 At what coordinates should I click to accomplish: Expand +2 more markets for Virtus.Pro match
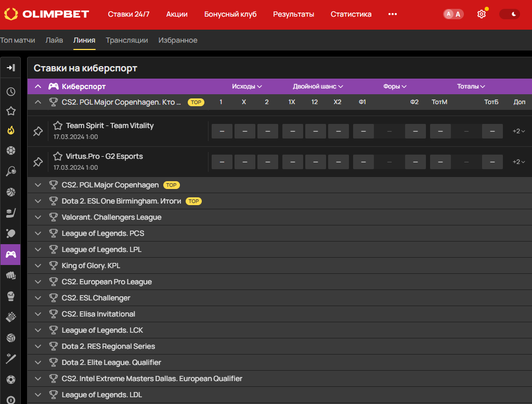pyautogui.click(x=518, y=162)
